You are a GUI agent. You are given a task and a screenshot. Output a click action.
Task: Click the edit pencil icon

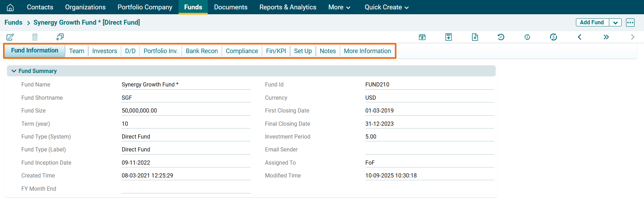tap(10, 37)
